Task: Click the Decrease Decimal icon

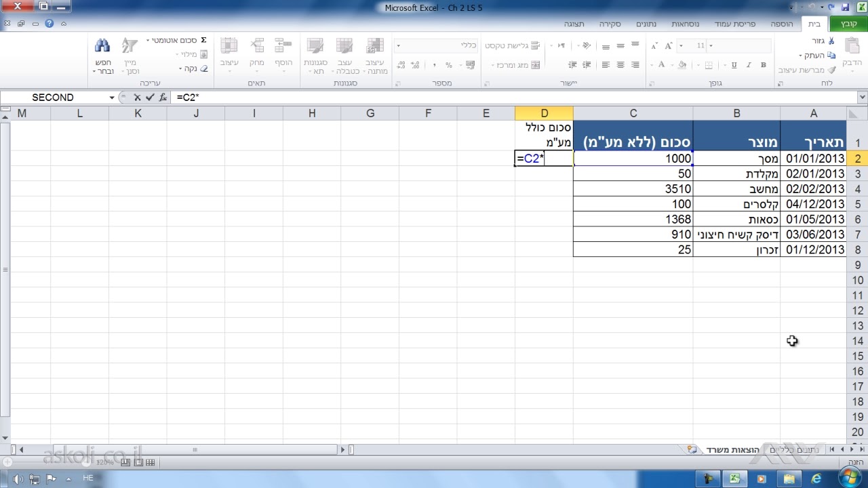Action: (401, 65)
